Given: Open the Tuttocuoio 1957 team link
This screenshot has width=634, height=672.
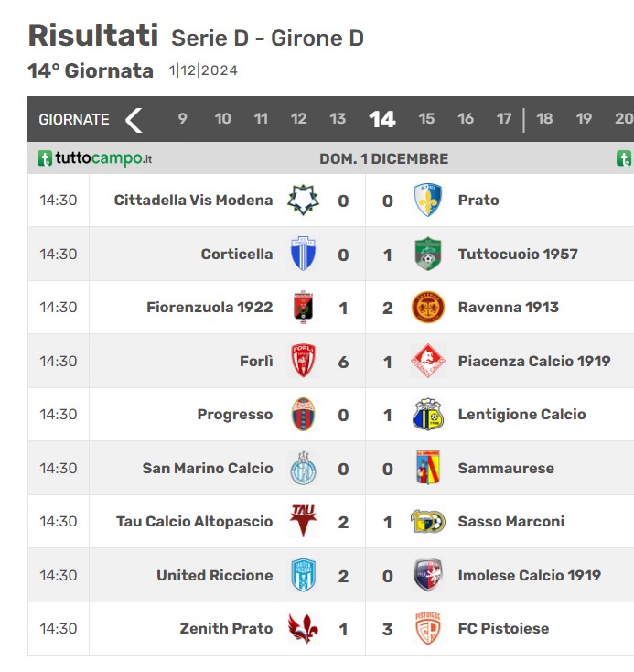Looking at the screenshot, I should [518, 255].
